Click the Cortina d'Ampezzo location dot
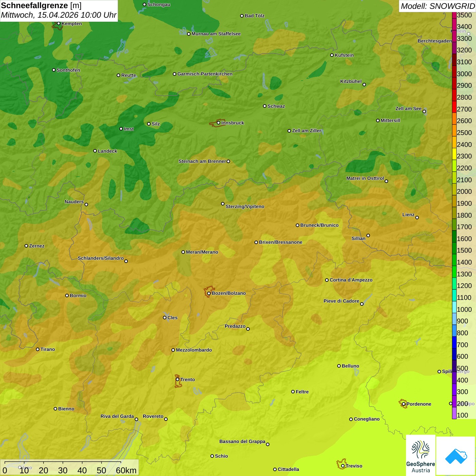 coord(327,280)
